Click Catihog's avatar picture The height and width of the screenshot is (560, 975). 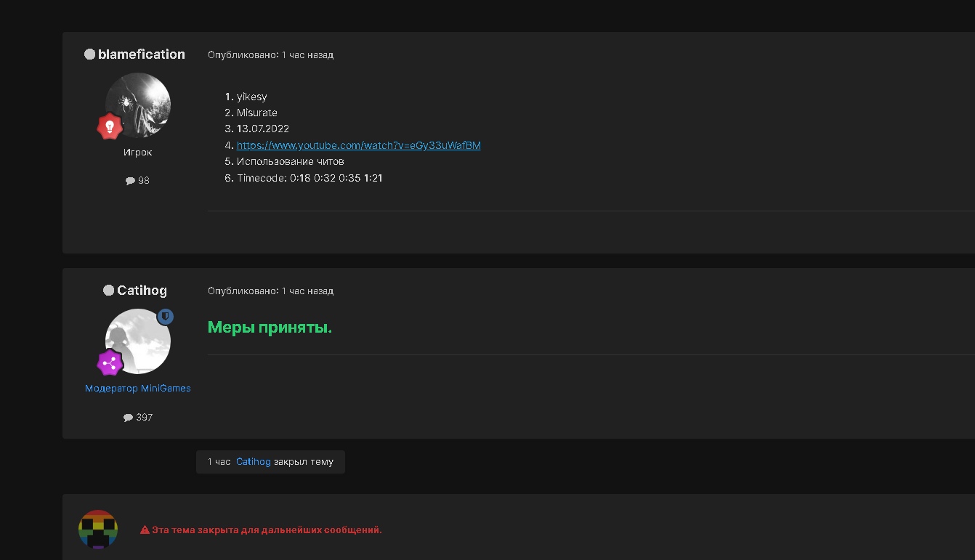click(x=138, y=341)
